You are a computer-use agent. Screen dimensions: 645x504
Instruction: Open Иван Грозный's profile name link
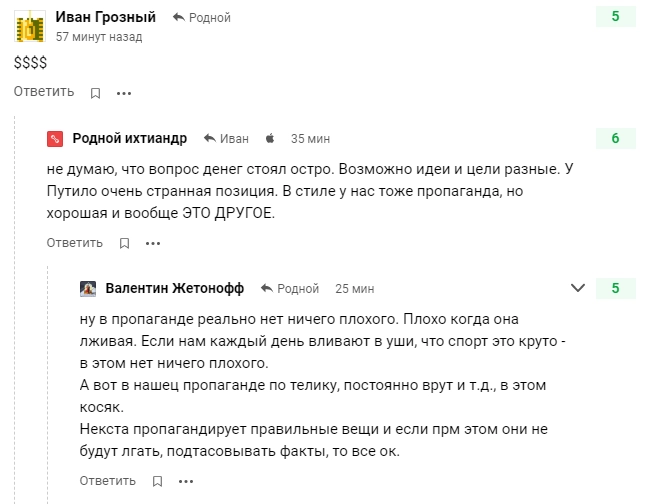tap(105, 17)
